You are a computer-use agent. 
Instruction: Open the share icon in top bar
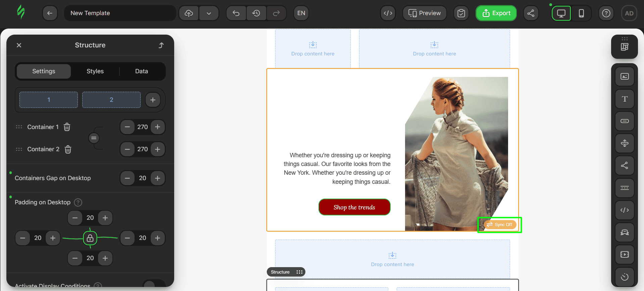click(x=531, y=13)
